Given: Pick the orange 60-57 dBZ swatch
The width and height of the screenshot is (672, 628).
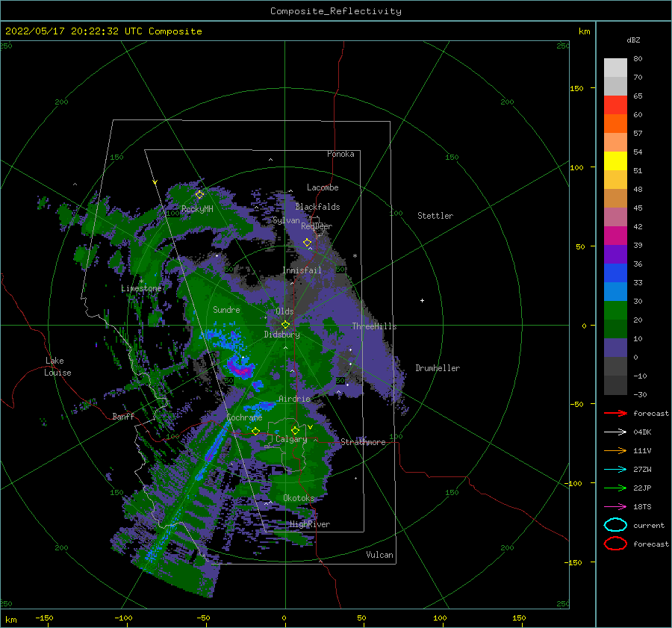Looking at the screenshot, I should click(x=615, y=124).
